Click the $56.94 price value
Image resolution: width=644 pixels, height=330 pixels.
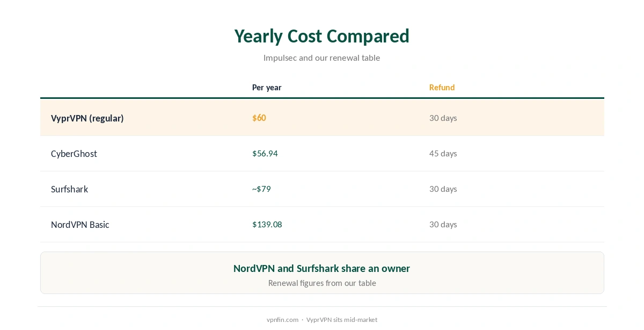pos(265,153)
